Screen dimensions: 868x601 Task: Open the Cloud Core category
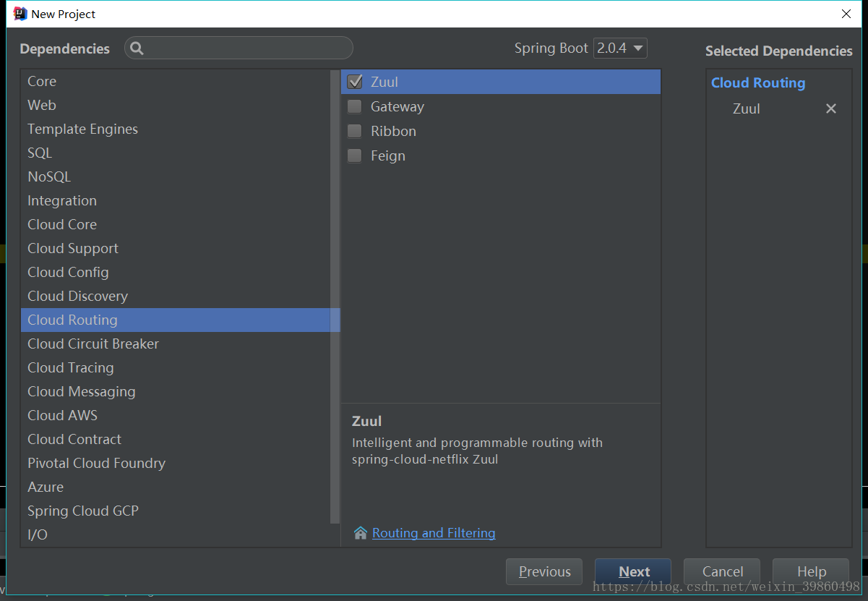click(176, 224)
